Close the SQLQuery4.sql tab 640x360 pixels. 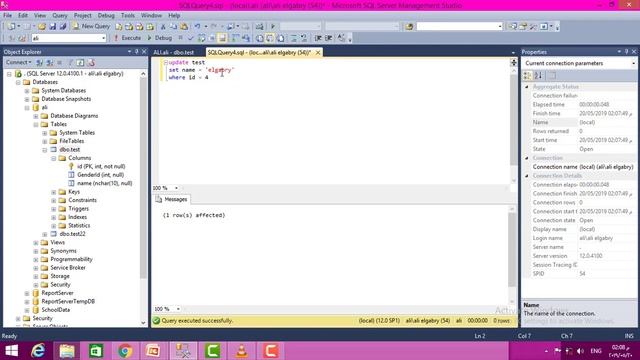click(318, 52)
